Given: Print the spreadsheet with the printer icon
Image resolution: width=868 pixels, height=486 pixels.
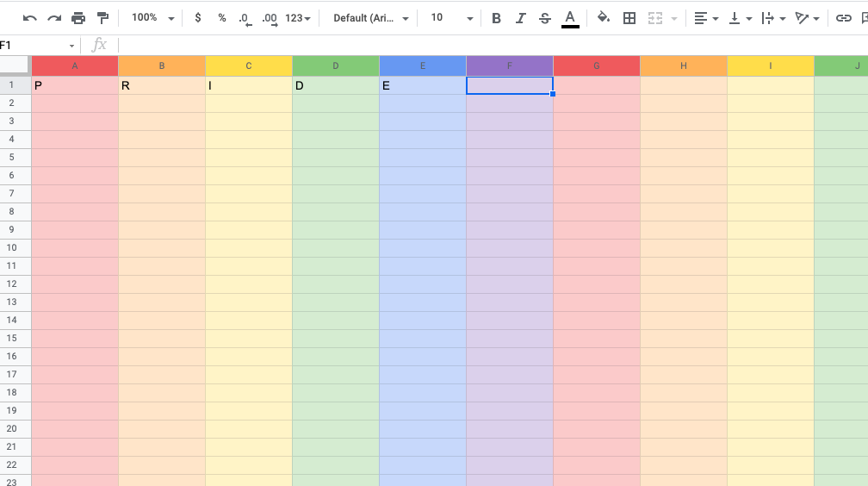Looking at the screenshot, I should coord(78,18).
